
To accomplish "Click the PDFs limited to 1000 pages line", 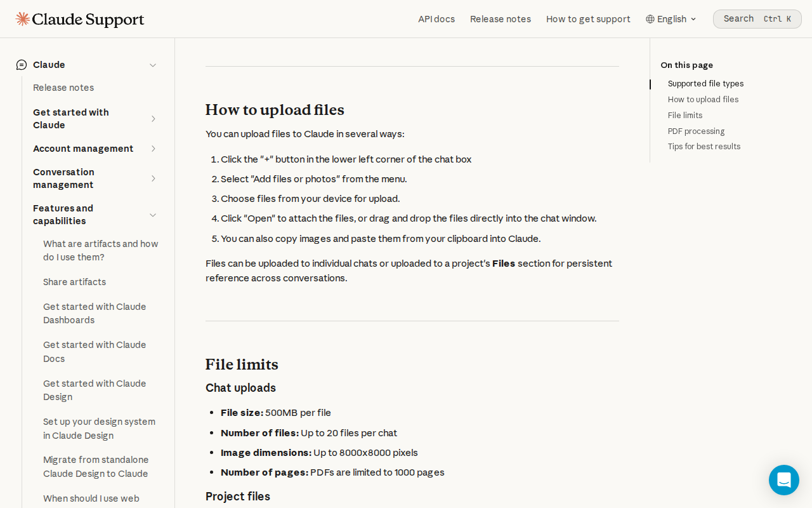I will click(x=332, y=472).
